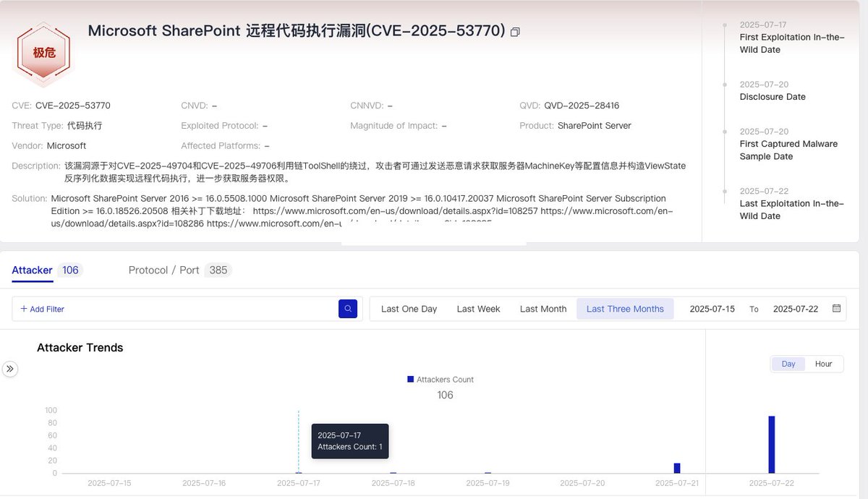
Task: Switch chart granularity to Hour
Action: click(x=823, y=364)
